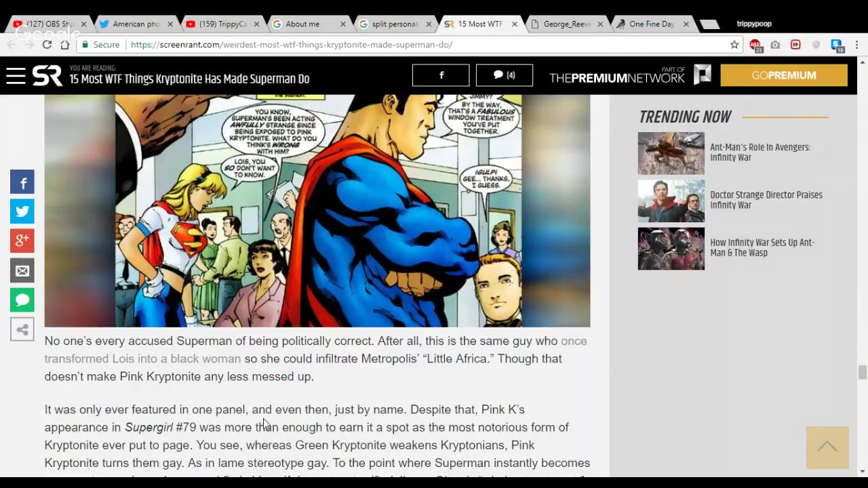The height and width of the screenshot is (488, 868).
Task: Click the gray share icon in sidebar
Action: pos(22,330)
